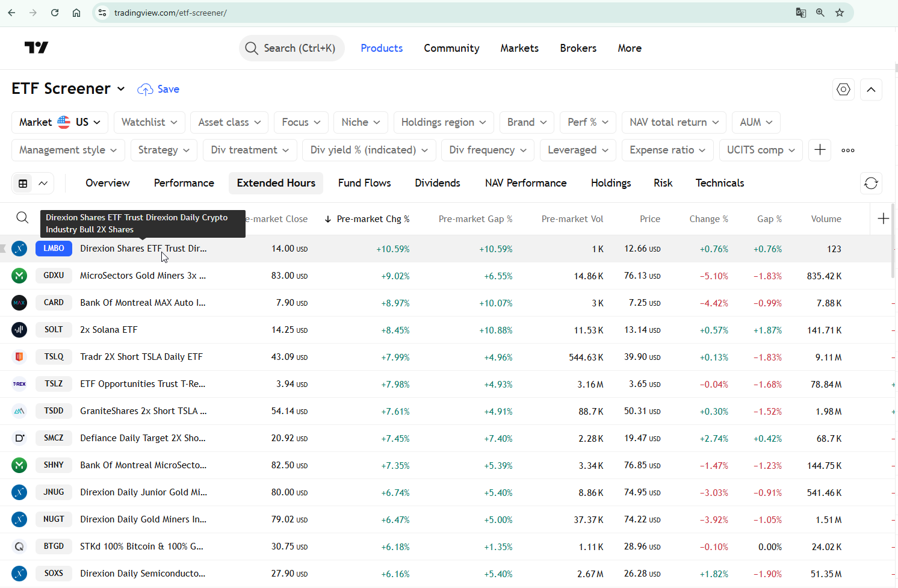
Task: Click the BTGD STKd logo icon
Action: [19, 546]
